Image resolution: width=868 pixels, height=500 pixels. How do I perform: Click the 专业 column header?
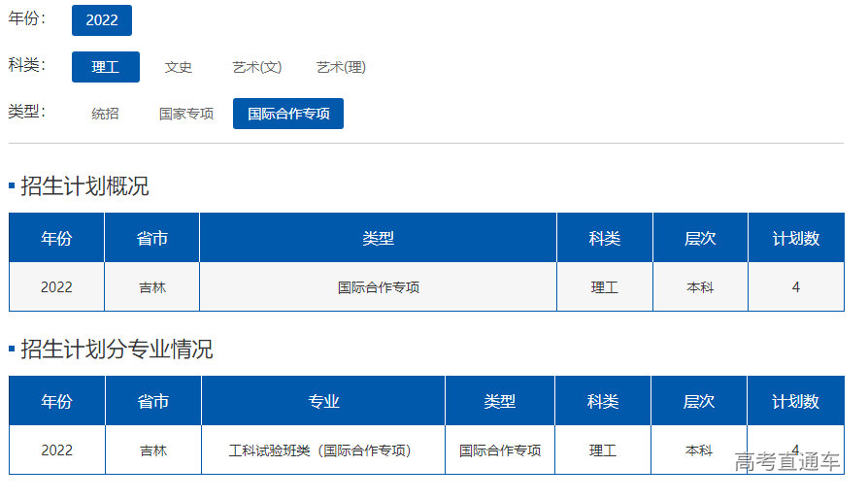point(323,401)
